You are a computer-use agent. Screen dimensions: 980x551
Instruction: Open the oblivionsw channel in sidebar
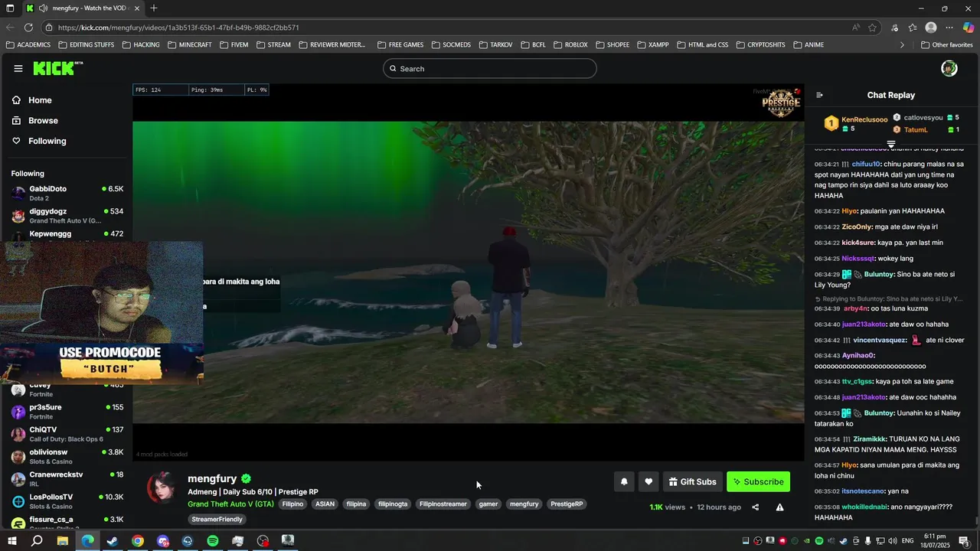click(x=67, y=457)
